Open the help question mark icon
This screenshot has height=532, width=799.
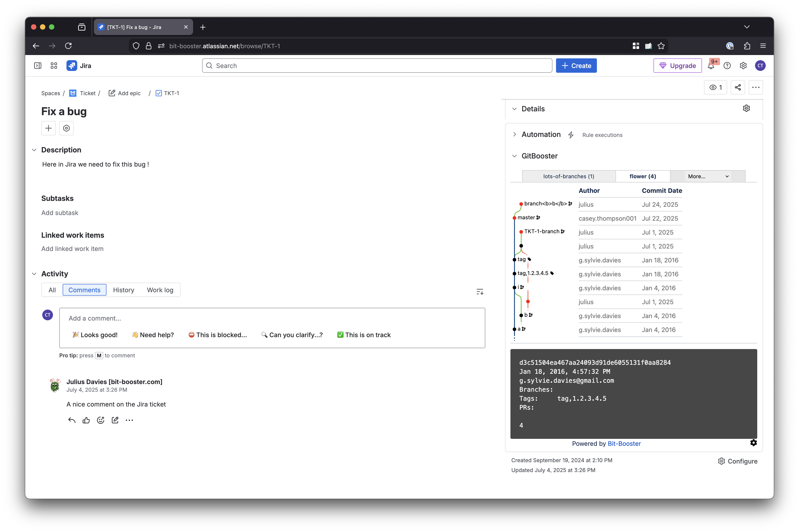[727, 66]
